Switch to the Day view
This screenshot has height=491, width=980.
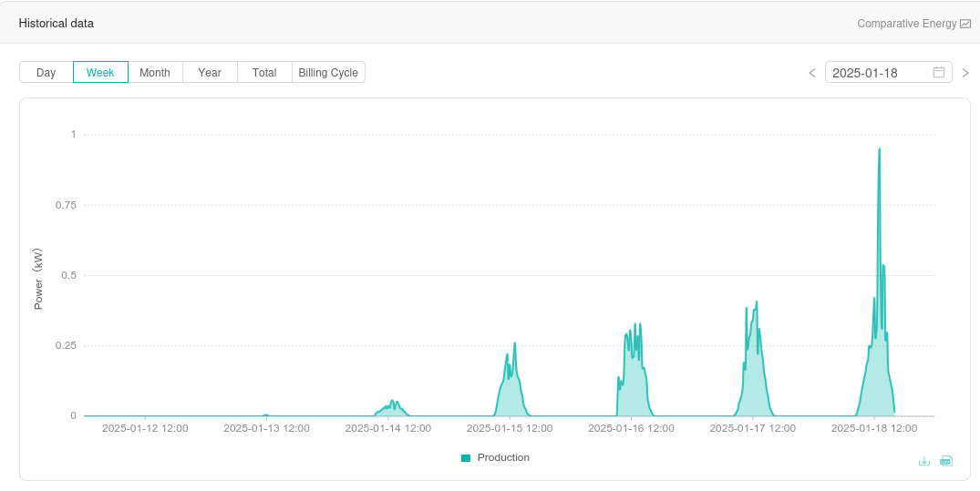tap(46, 73)
